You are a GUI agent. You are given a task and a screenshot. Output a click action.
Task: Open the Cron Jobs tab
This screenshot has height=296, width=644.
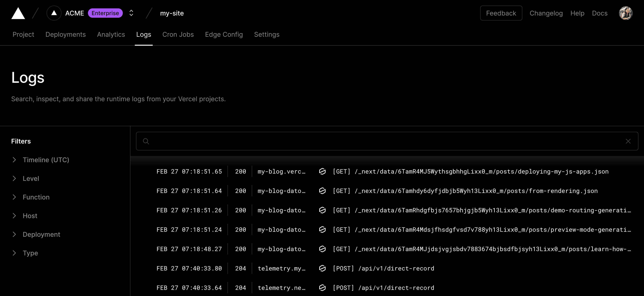coord(178,34)
